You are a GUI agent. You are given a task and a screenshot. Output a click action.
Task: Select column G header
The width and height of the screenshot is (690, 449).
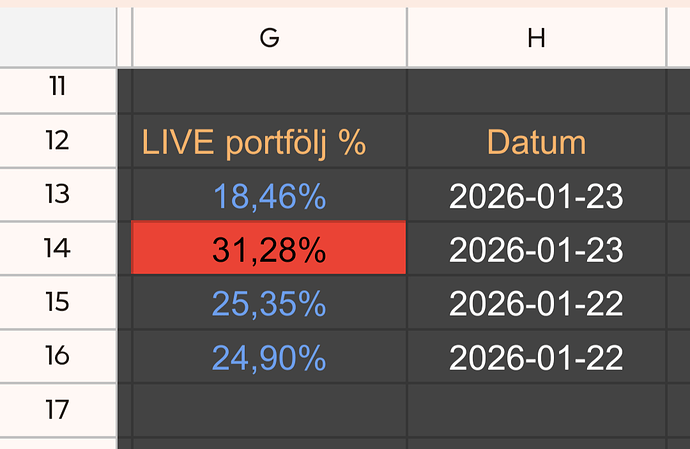point(269,37)
